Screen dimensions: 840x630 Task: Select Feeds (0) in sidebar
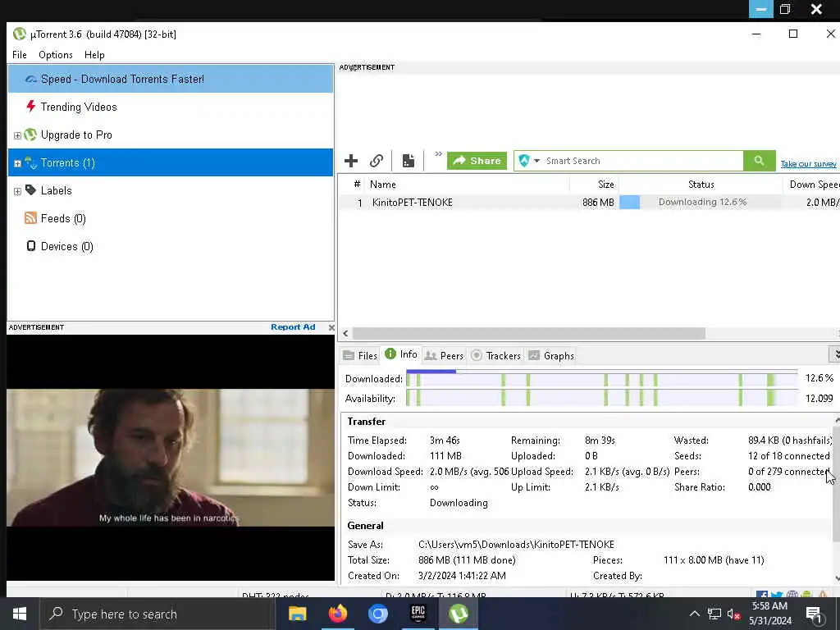click(171, 218)
